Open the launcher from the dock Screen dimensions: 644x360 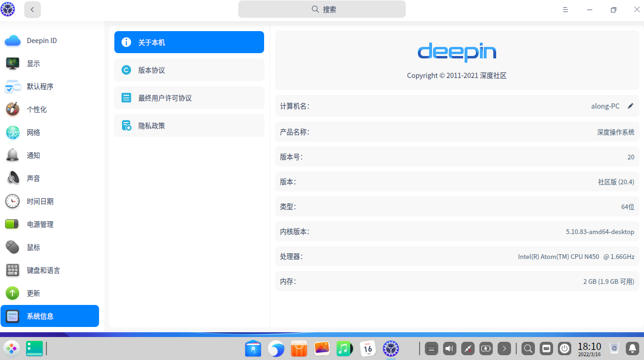[x=11, y=348]
